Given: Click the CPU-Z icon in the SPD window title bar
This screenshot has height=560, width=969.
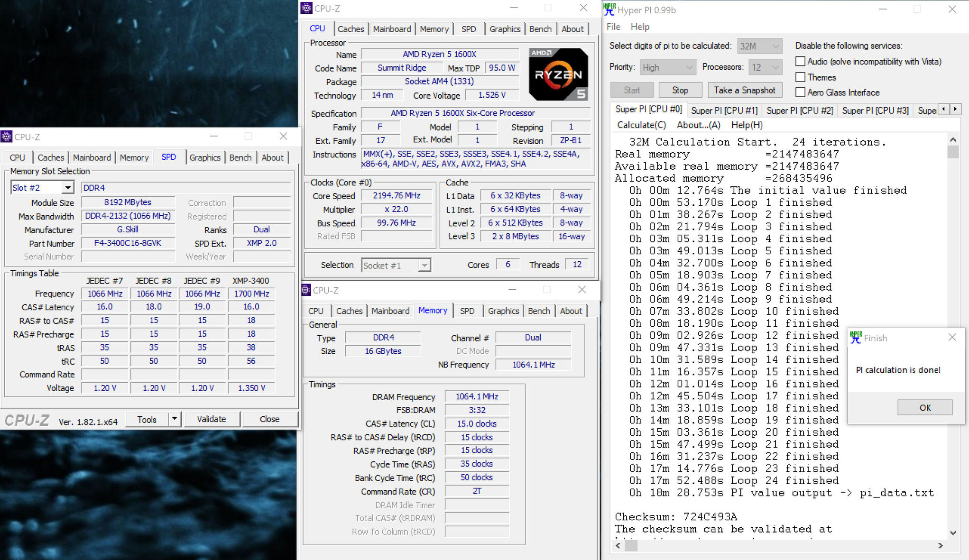Looking at the screenshot, I should point(6,137).
